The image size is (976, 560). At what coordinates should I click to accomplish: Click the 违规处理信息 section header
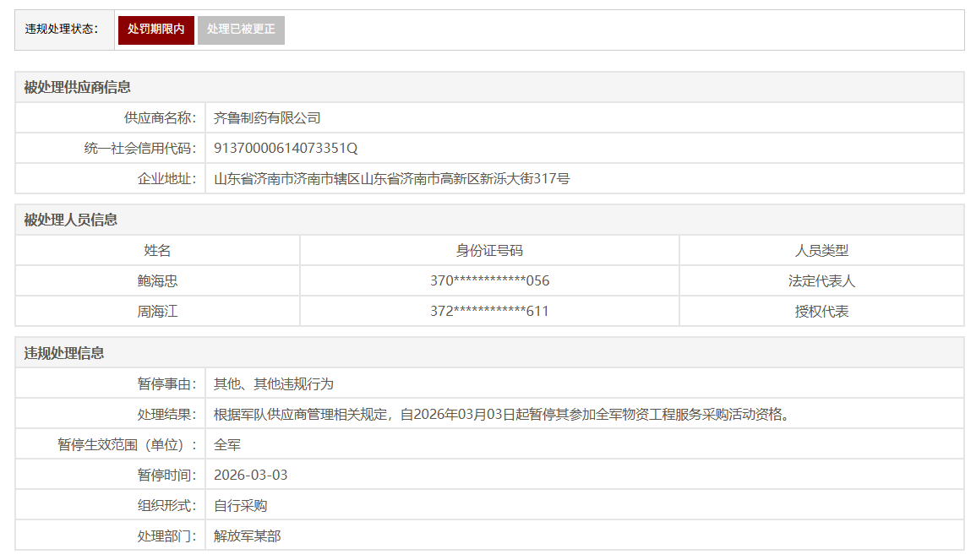[x=64, y=353]
